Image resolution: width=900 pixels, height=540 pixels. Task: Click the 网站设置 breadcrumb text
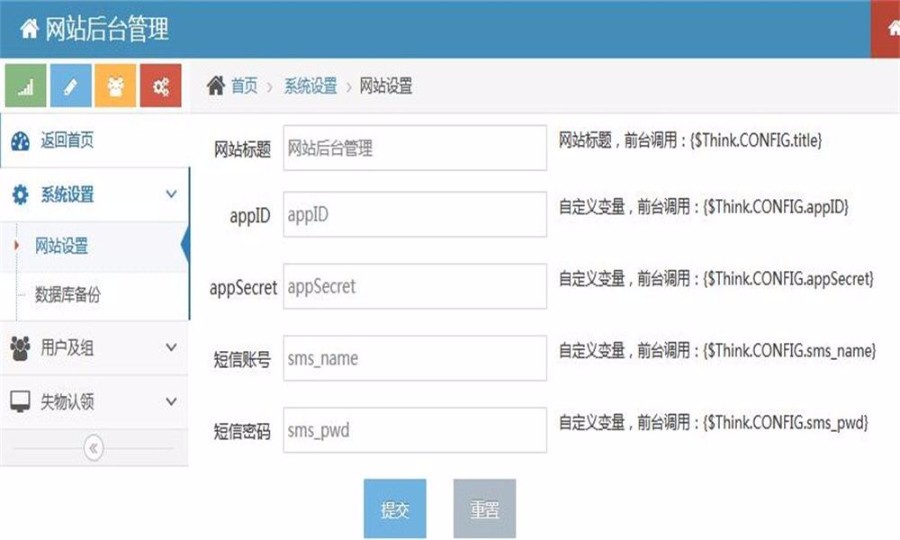pyautogui.click(x=386, y=86)
